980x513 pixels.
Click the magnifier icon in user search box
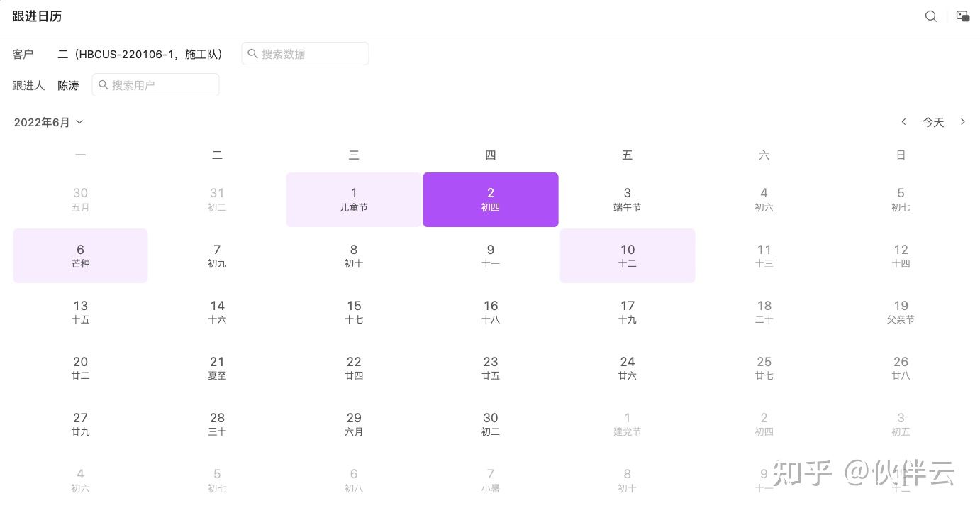(x=103, y=85)
